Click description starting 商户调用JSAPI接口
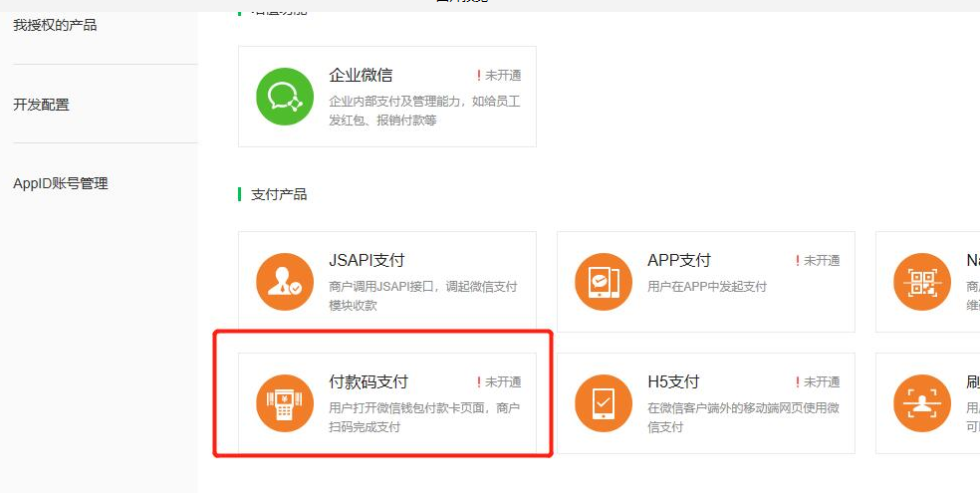Screen dimensions: 980x493 pos(423,296)
